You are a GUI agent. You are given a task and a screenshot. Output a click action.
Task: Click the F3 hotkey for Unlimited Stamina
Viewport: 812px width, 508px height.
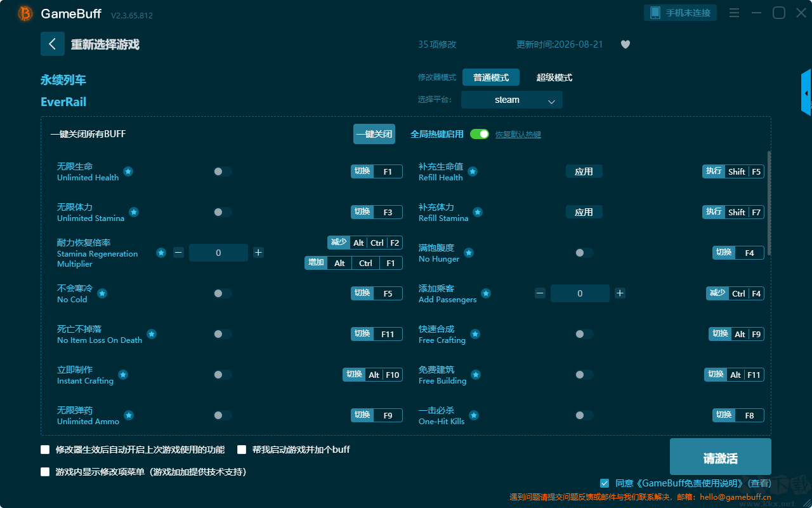tap(377, 212)
